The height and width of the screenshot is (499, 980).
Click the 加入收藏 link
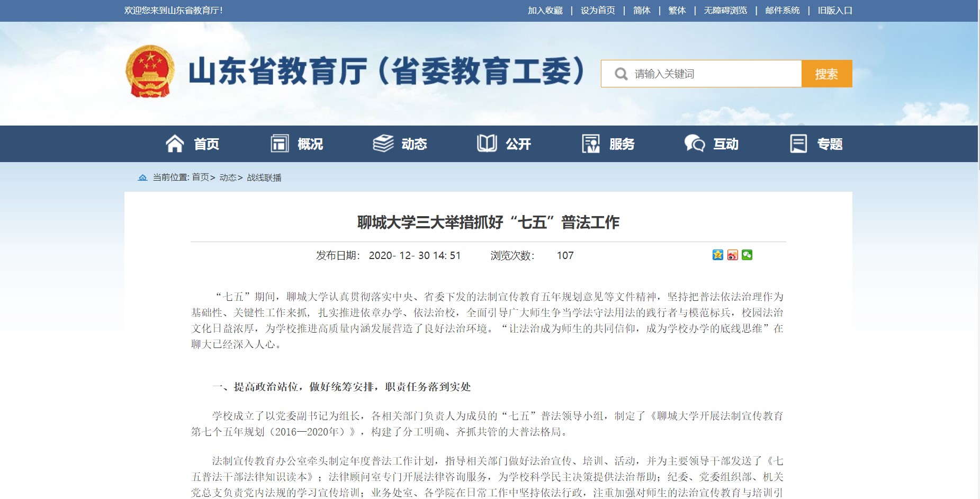pos(545,11)
